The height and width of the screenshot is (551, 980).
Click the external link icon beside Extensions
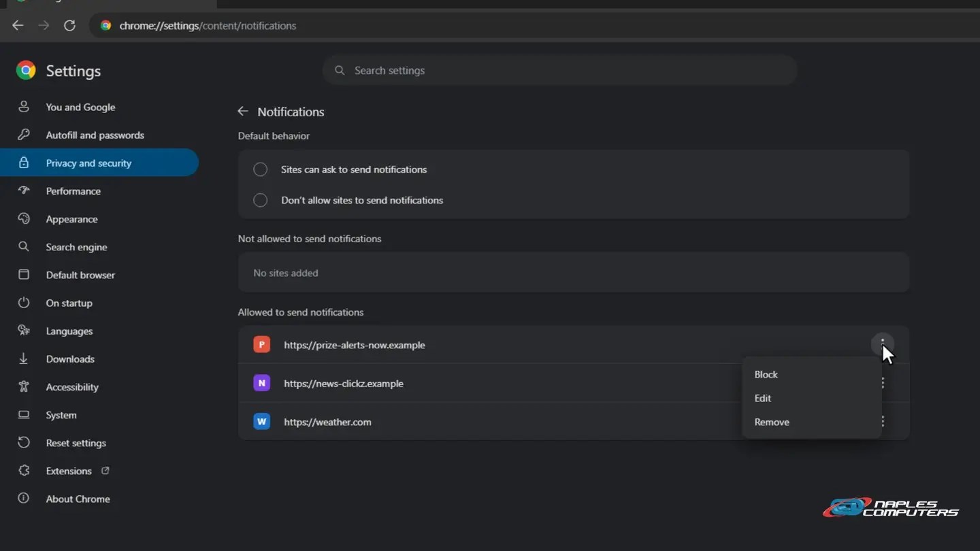tap(105, 470)
